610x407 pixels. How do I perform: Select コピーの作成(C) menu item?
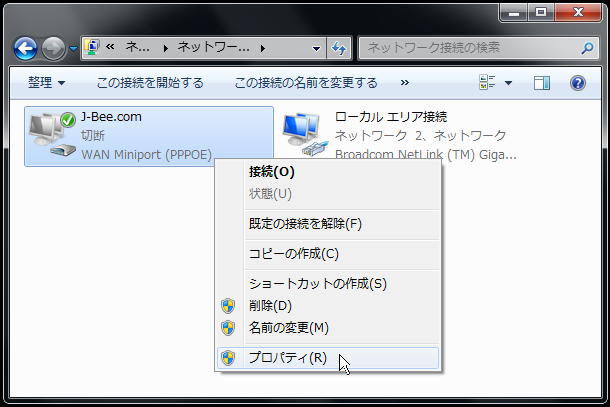coord(328,254)
